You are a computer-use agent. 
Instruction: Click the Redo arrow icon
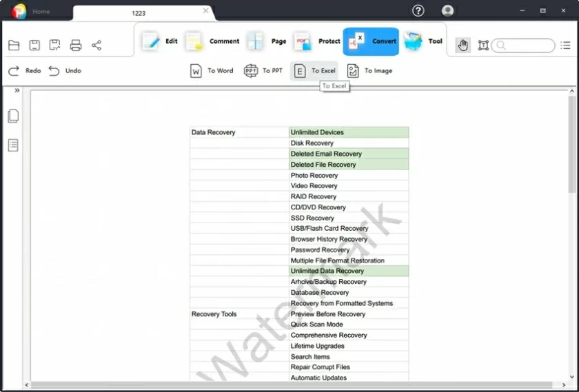coord(14,70)
